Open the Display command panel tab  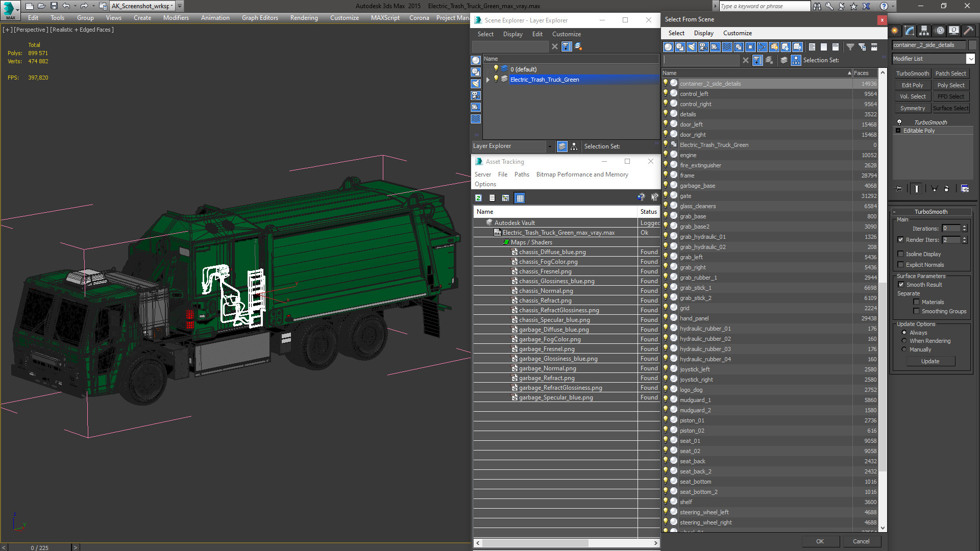tap(953, 31)
